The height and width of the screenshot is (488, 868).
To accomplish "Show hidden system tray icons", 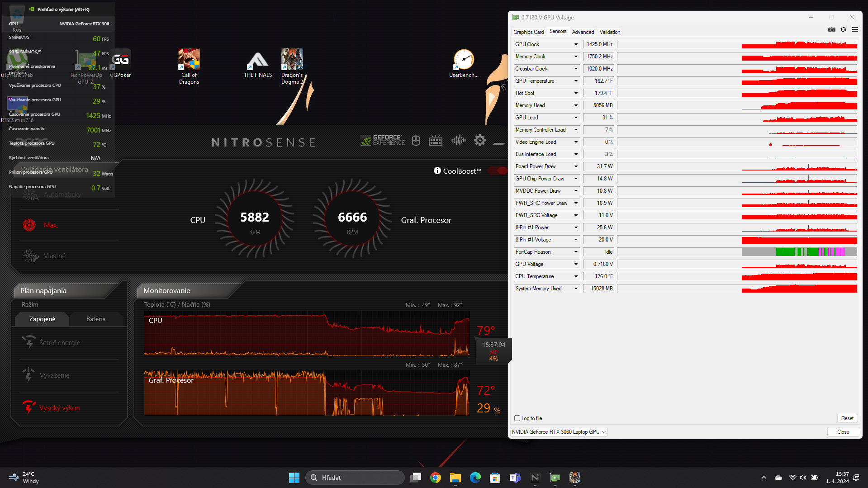I will click(764, 478).
